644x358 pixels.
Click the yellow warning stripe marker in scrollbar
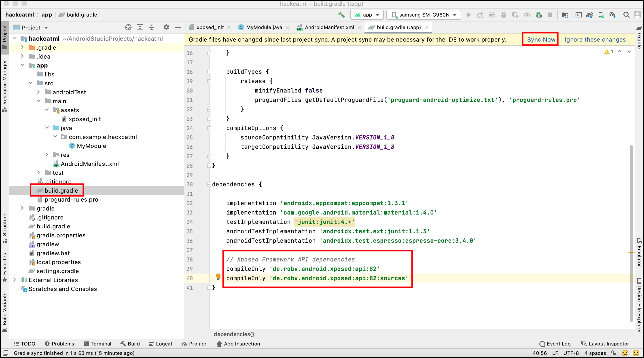[x=631, y=253]
